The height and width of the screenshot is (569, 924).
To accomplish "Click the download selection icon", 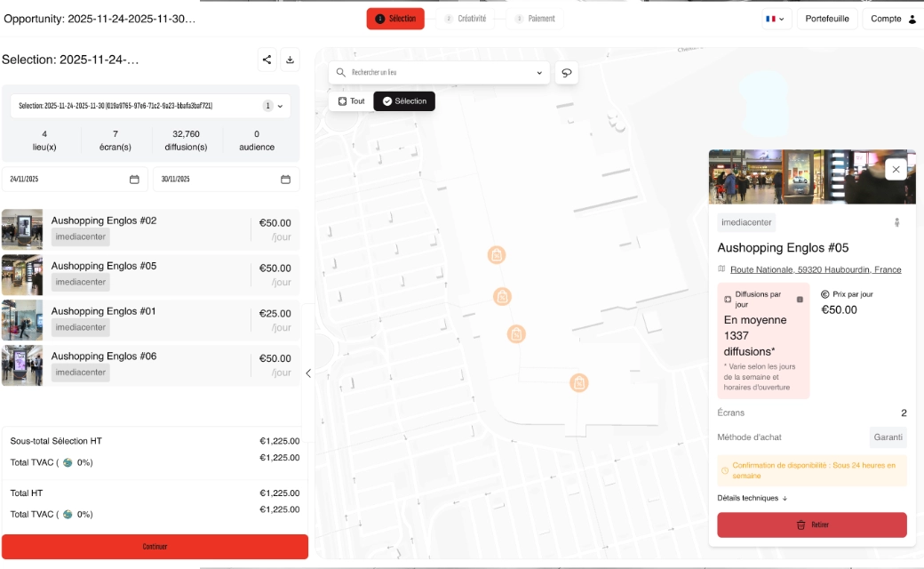I will click(x=290, y=60).
